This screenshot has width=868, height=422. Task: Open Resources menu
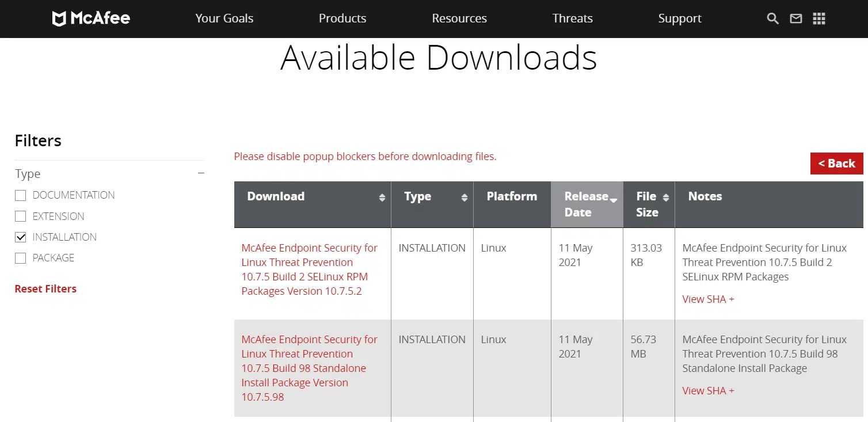pyautogui.click(x=459, y=18)
